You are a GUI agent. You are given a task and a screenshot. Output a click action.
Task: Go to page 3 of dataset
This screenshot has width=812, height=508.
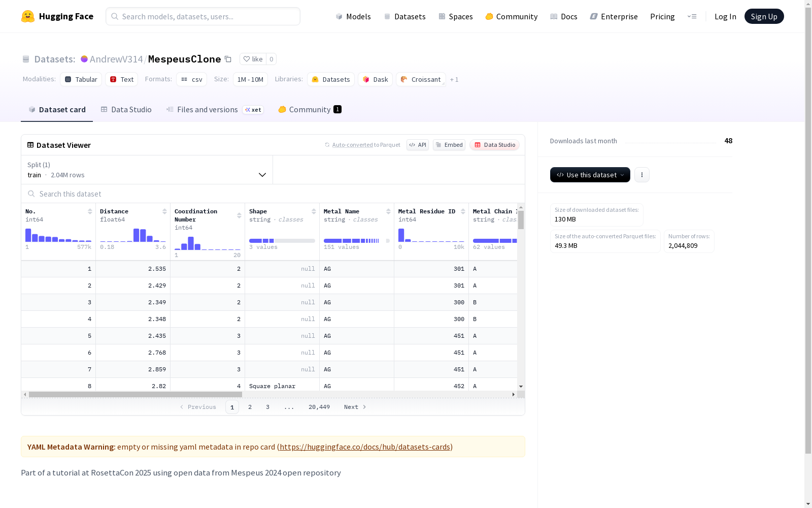point(267,407)
